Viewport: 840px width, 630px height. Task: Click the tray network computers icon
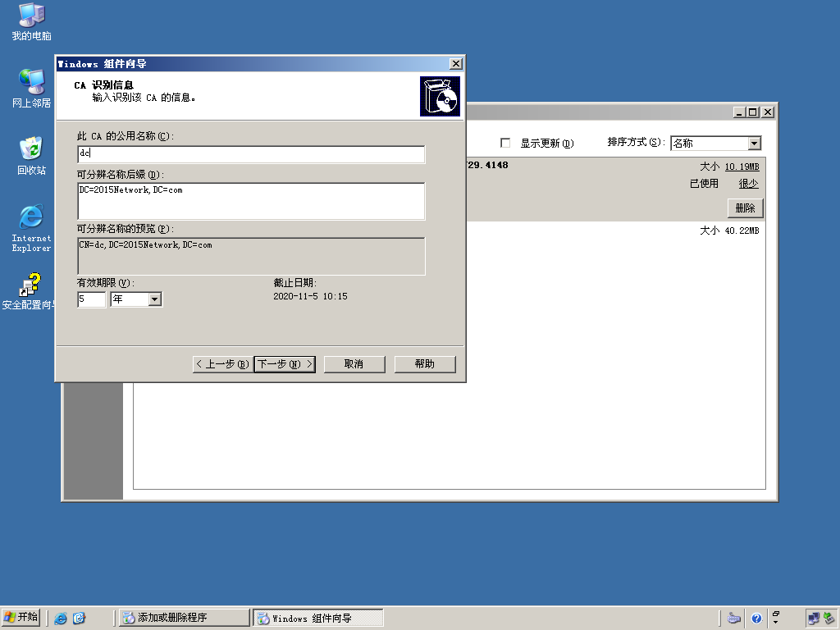814,619
